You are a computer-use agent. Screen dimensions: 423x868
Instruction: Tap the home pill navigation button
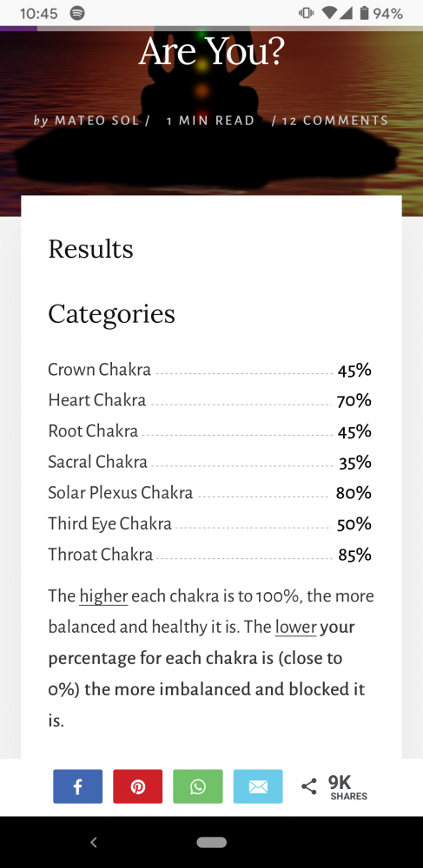point(212,843)
